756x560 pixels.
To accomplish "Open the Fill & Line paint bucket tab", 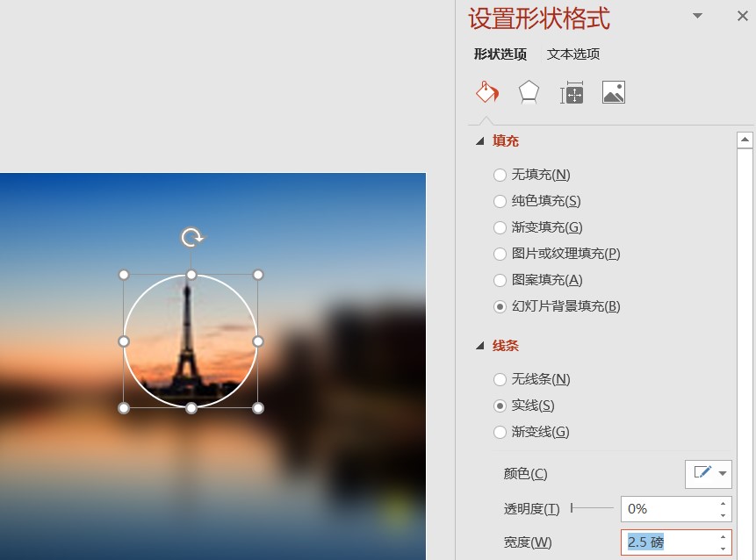I will tap(487, 91).
